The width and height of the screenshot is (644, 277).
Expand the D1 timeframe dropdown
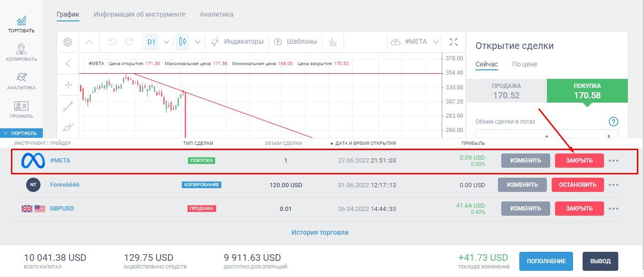(166, 42)
